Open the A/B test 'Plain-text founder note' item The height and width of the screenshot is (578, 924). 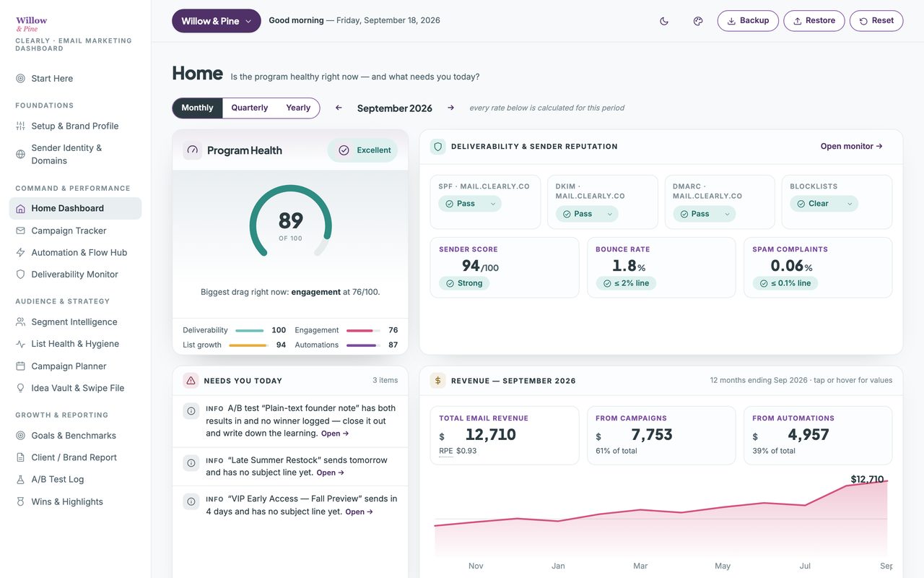click(335, 433)
